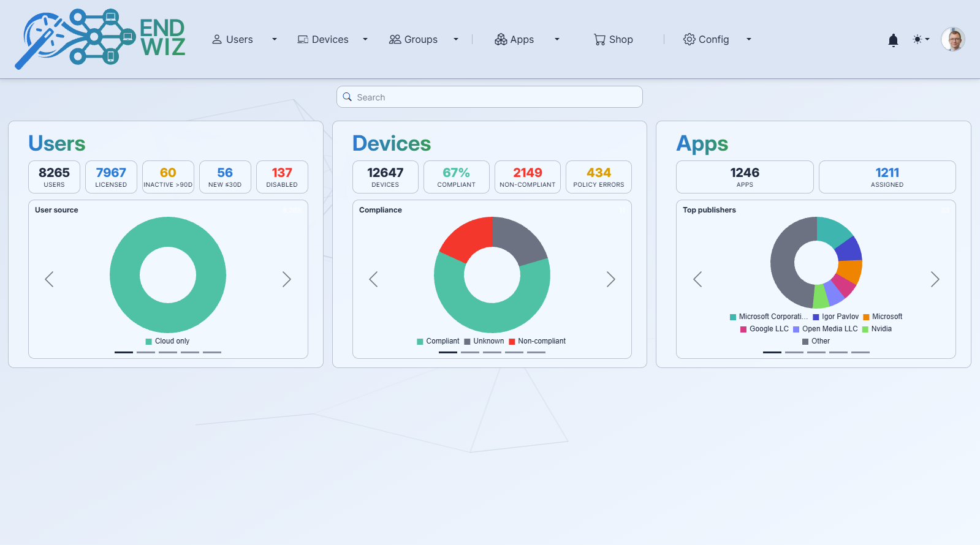This screenshot has height=545, width=980.
Task: Show next User source chart
Action: 286,279
